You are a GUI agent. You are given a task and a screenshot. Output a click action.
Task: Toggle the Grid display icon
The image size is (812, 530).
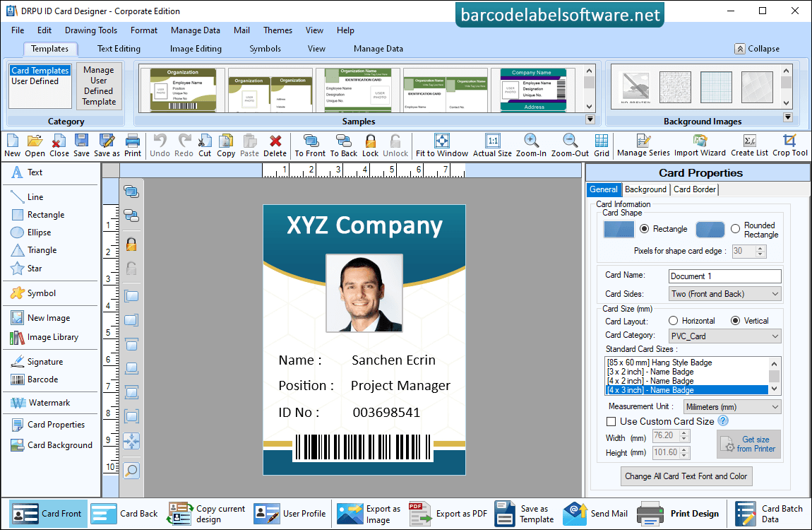point(601,146)
